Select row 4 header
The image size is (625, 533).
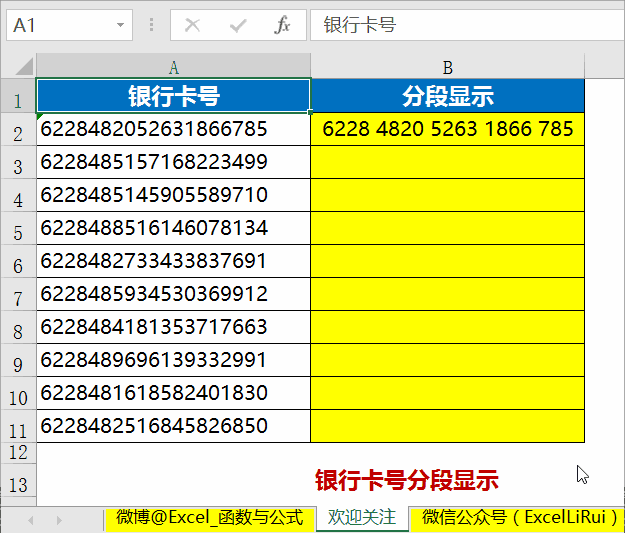pos(18,195)
